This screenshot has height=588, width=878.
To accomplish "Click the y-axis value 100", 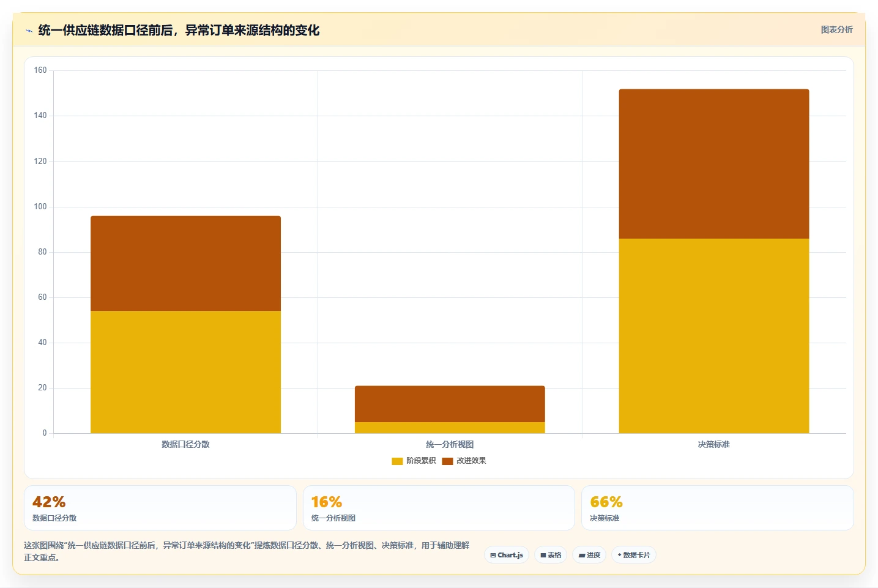I will 40,207.
